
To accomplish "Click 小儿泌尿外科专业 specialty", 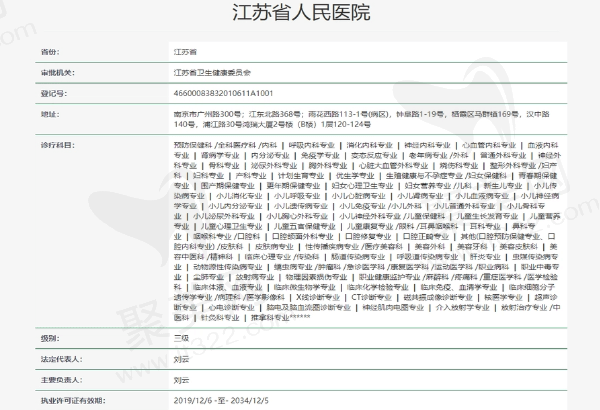I will point(223,216).
